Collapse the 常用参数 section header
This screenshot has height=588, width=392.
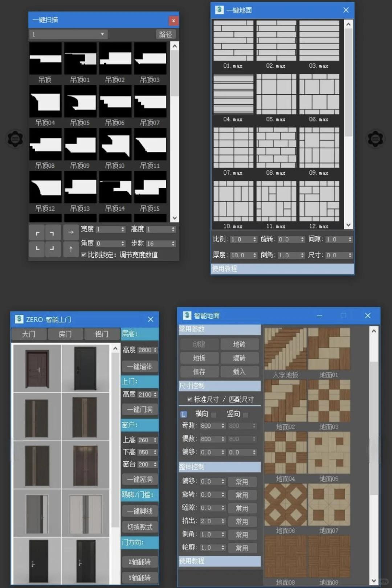[x=220, y=329]
